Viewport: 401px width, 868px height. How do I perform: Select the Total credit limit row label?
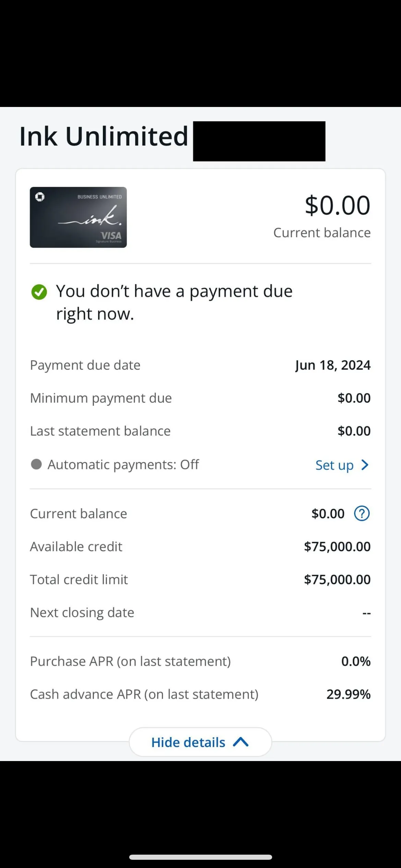[79, 579]
